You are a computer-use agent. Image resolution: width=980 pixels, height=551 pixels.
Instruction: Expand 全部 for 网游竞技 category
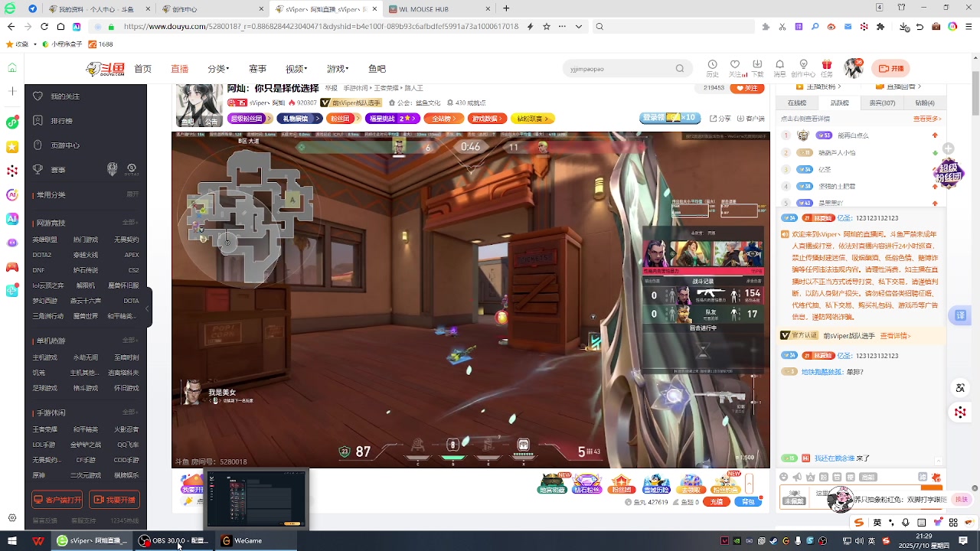tap(131, 223)
